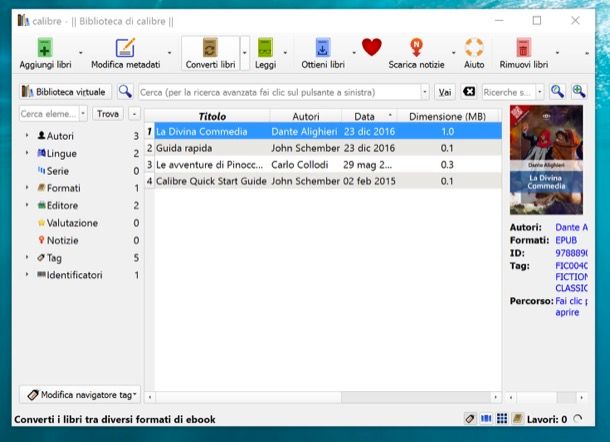Expand the Identificatori tree category
Screen dimensions: 610x442
(27, 274)
